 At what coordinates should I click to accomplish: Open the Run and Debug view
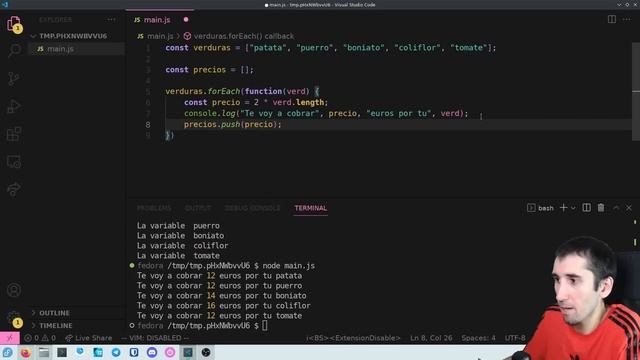coord(14,106)
